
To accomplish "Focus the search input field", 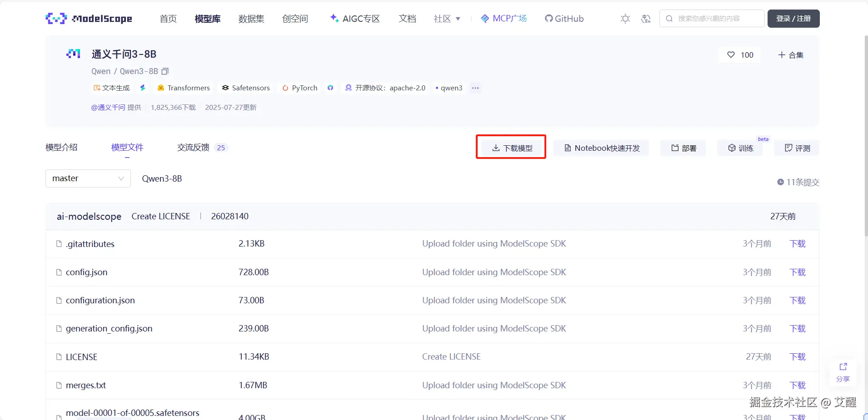I will click(x=712, y=19).
